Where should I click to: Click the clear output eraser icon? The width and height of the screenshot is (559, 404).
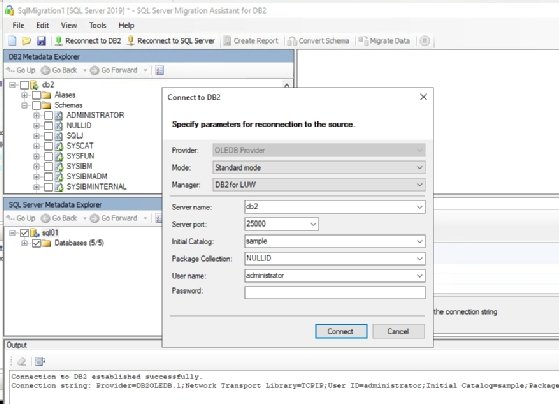tap(21, 362)
